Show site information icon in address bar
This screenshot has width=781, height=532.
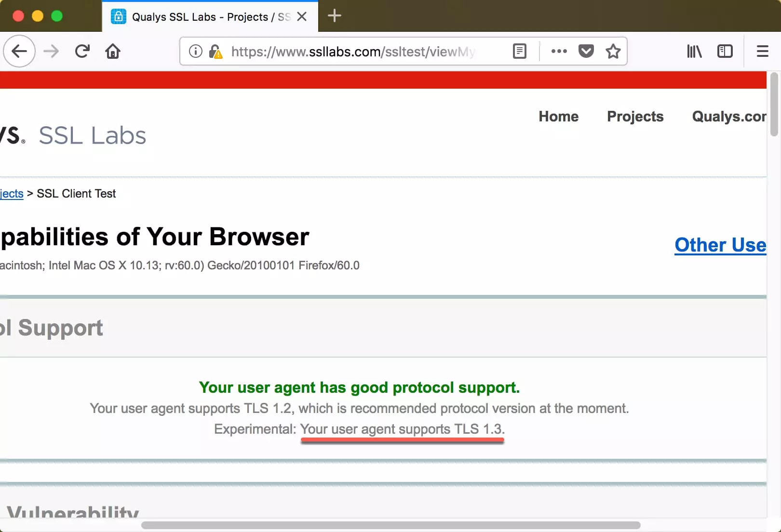tap(195, 51)
